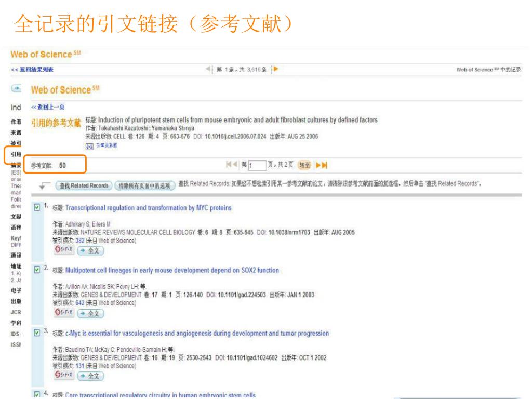Uncheck reference 1 checkbox

[x=37, y=207]
